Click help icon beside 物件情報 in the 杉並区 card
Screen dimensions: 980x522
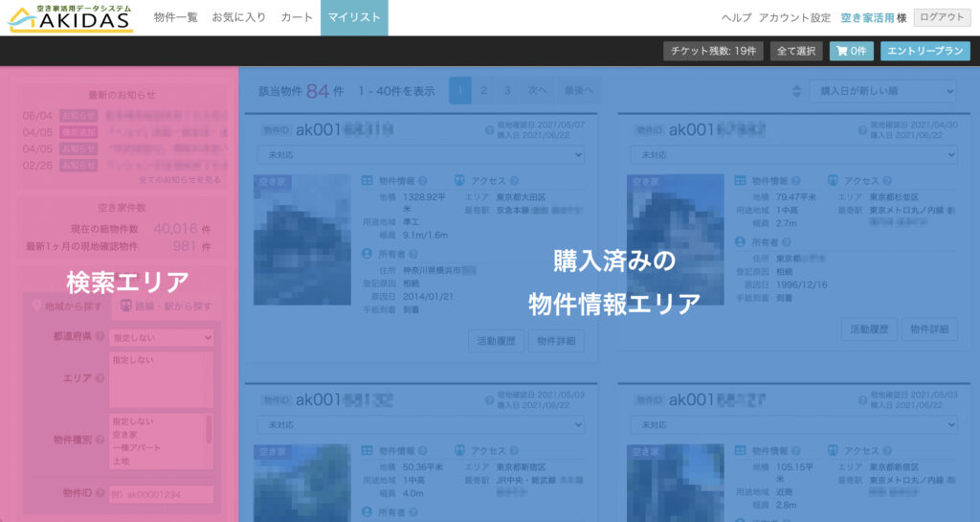click(795, 181)
